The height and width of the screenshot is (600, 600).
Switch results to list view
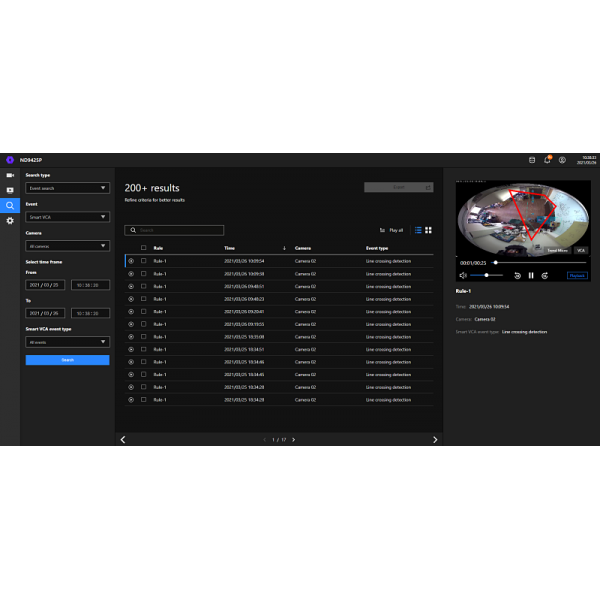[417, 230]
